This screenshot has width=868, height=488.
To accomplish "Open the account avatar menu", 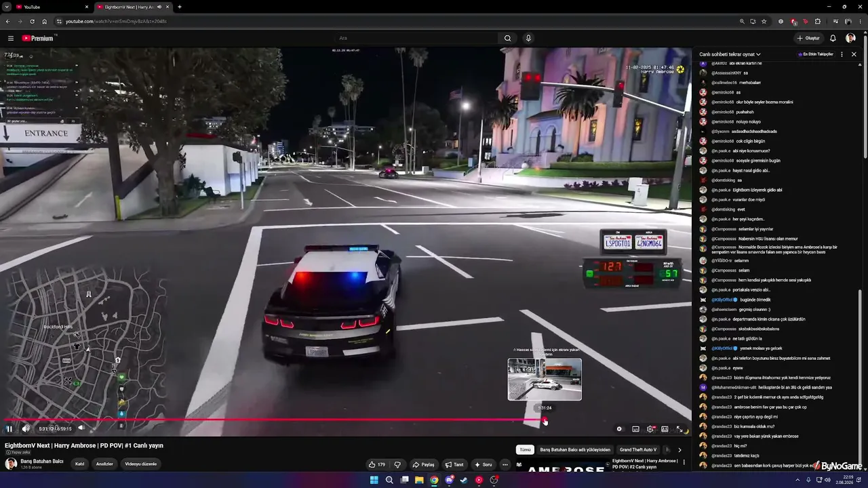I will pos(850,38).
